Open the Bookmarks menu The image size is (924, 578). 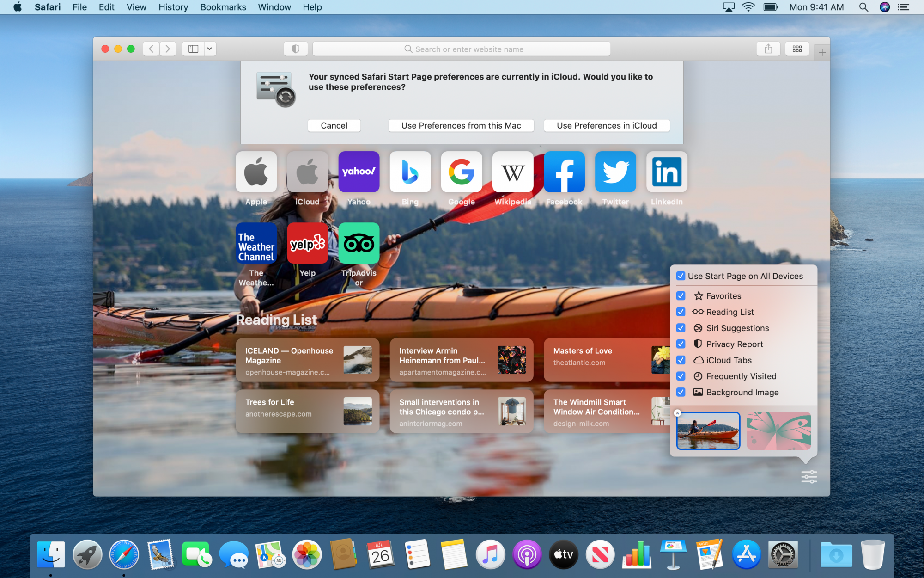point(223,7)
